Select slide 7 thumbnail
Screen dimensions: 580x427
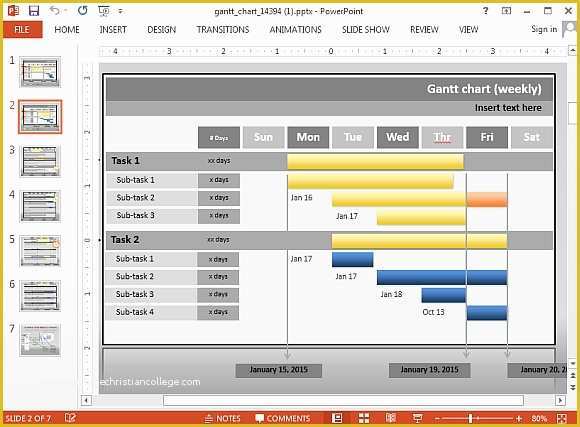click(40, 340)
